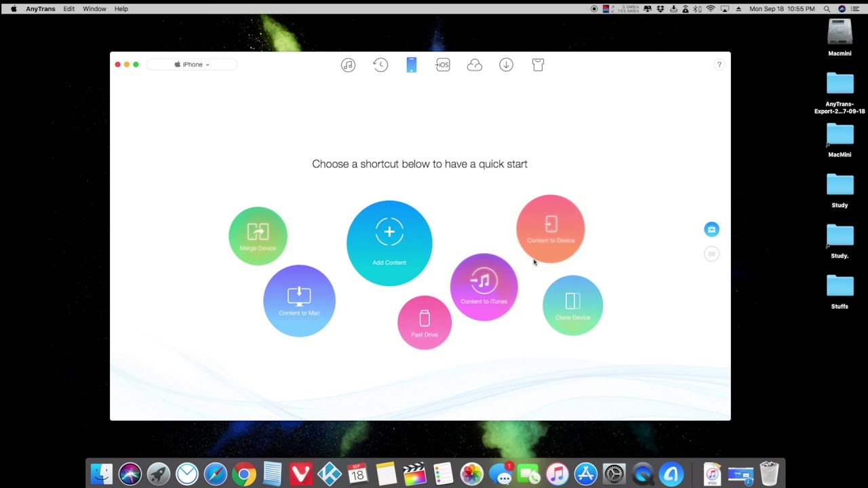Open the iTunes Library music icon in toolbar
The height and width of the screenshot is (488, 868).
(x=348, y=65)
